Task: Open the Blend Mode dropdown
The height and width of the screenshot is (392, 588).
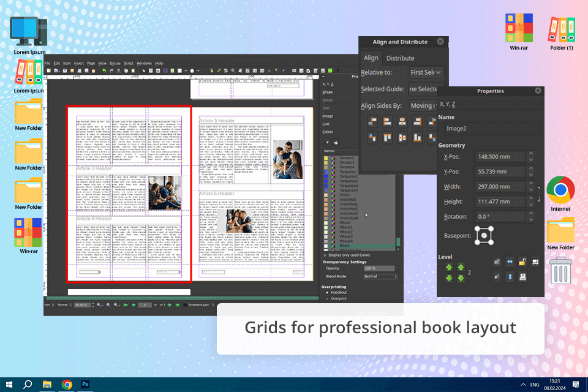Action: click(x=380, y=276)
